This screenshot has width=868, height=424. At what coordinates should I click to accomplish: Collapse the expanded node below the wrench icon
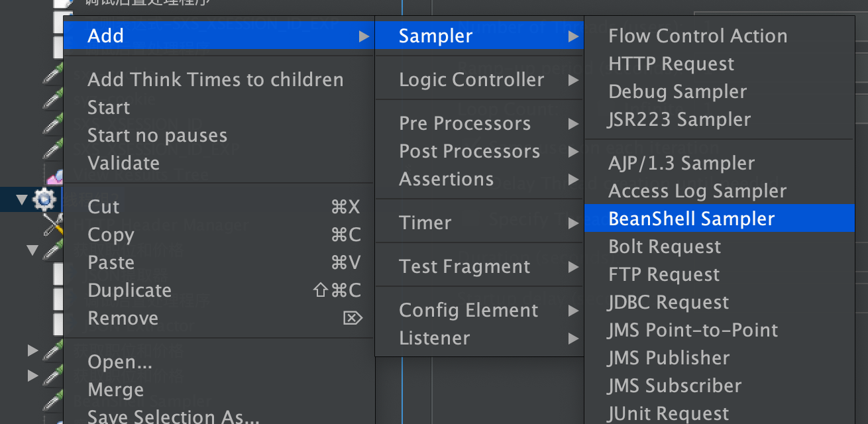click(x=32, y=250)
